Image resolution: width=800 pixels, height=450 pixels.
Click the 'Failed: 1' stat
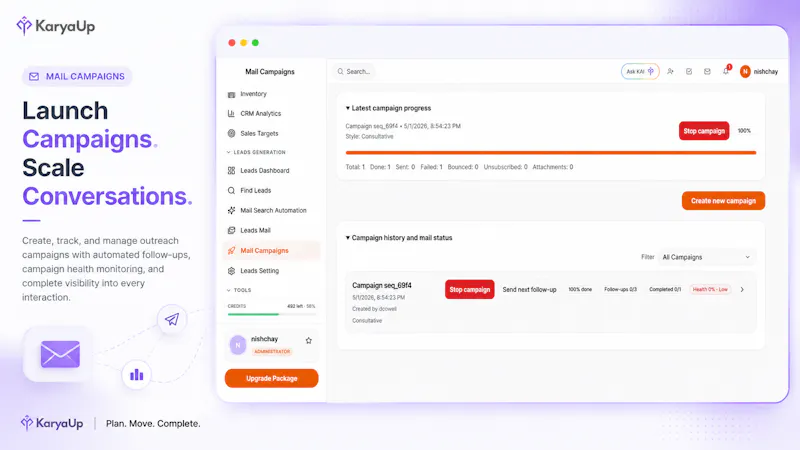[x=432, y=167]
